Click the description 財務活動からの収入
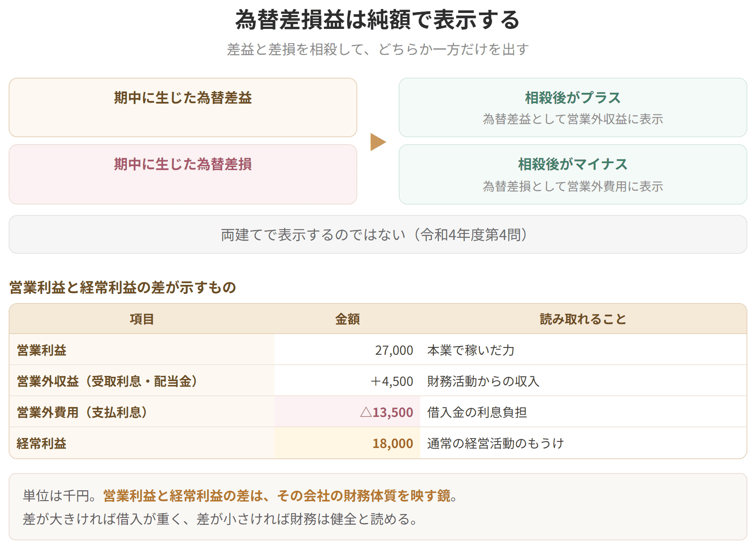Screen dimensions: 756x549 pyautogui.click(x=483, y=382)
